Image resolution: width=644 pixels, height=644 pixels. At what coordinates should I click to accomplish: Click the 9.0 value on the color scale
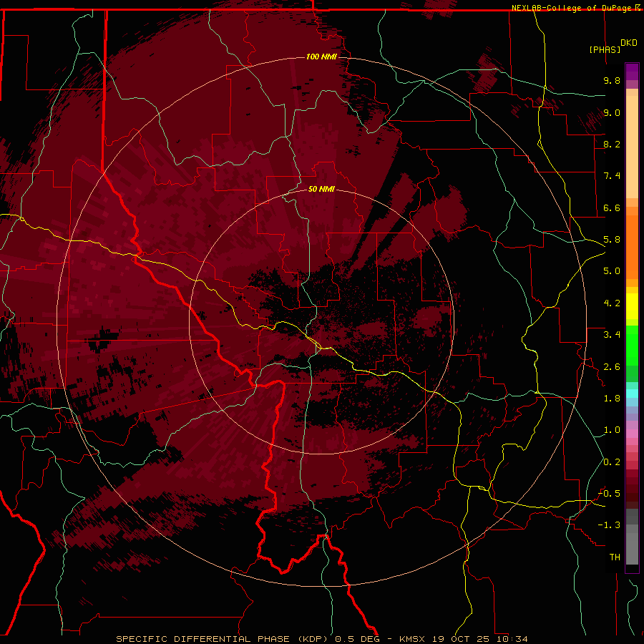tap(612, 112)
